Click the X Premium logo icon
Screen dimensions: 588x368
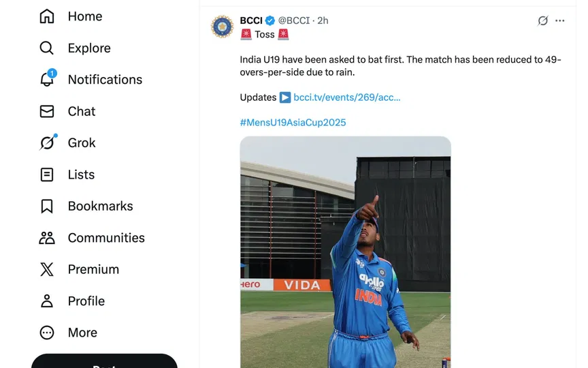pyautogui.click(x=46, y=269)
